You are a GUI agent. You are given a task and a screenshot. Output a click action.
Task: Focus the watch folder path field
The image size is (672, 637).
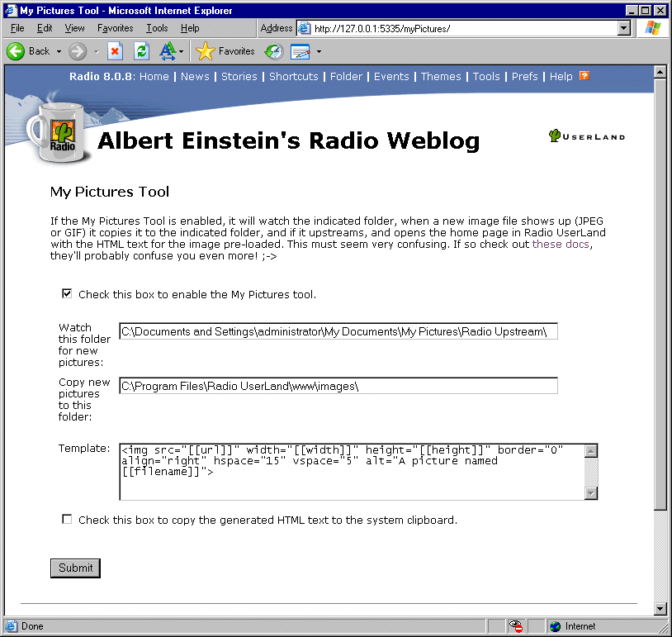pos(338,331)
